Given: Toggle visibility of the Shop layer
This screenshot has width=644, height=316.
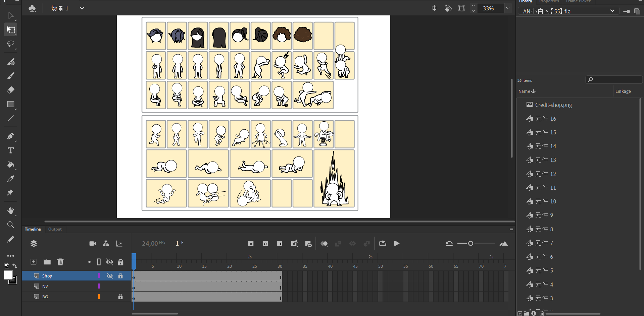Looking at the screenshot, I should [x=110, y=276].
